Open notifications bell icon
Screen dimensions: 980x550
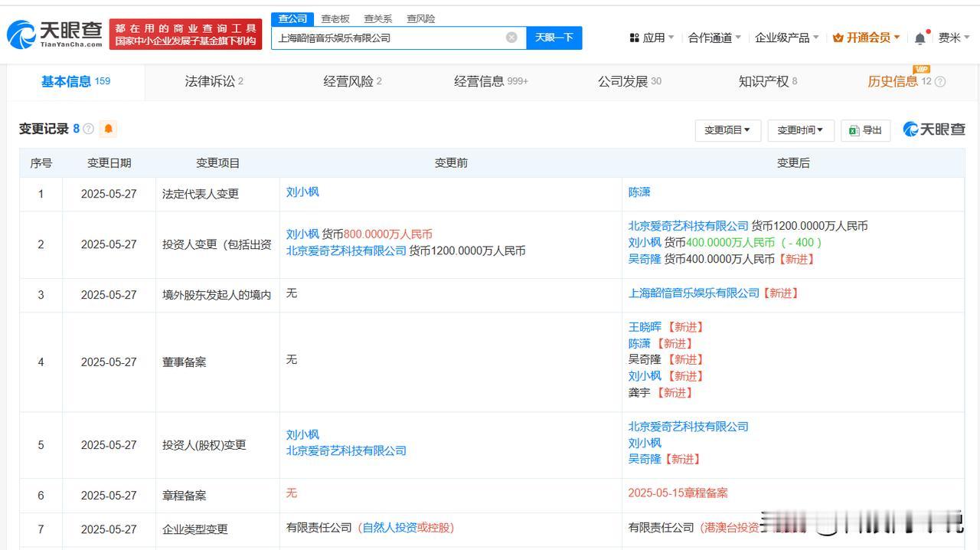click(920, 38)
